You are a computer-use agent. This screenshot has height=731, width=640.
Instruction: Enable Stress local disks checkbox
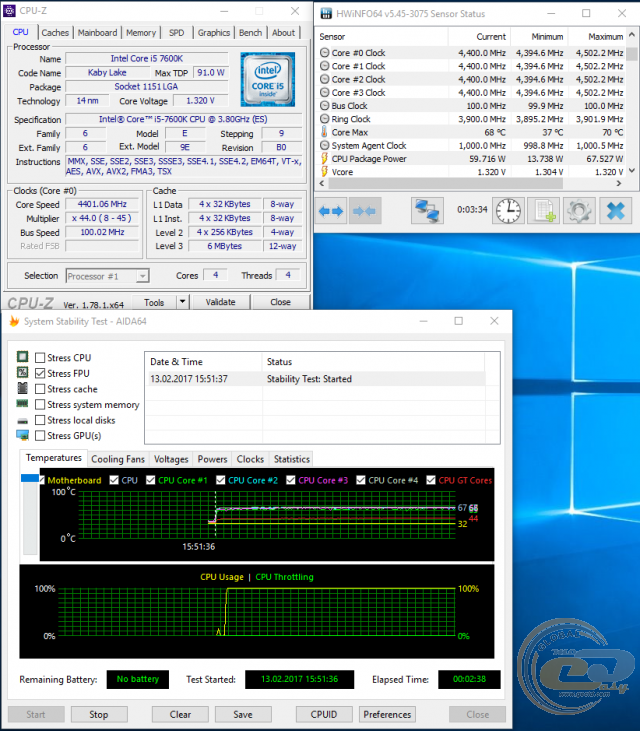point(40,420)
